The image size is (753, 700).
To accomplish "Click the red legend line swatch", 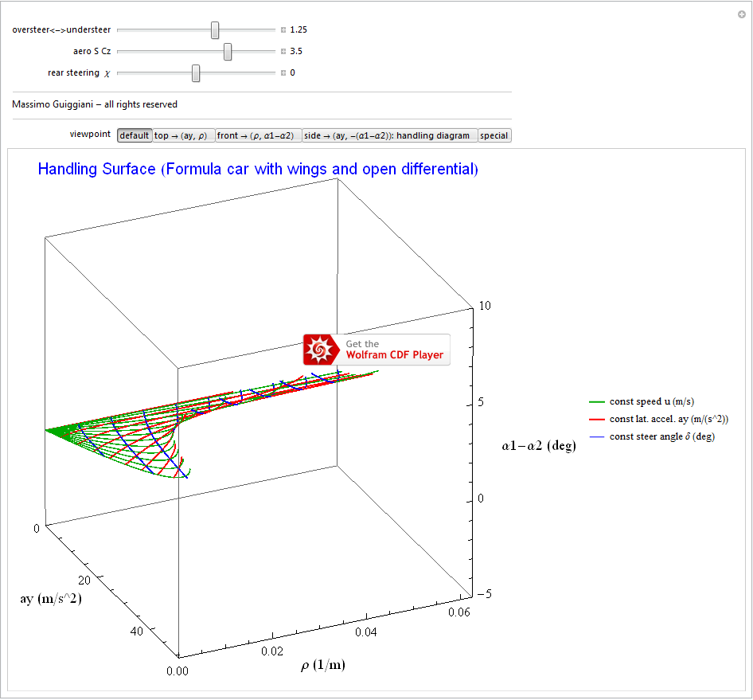I will 596,420.
